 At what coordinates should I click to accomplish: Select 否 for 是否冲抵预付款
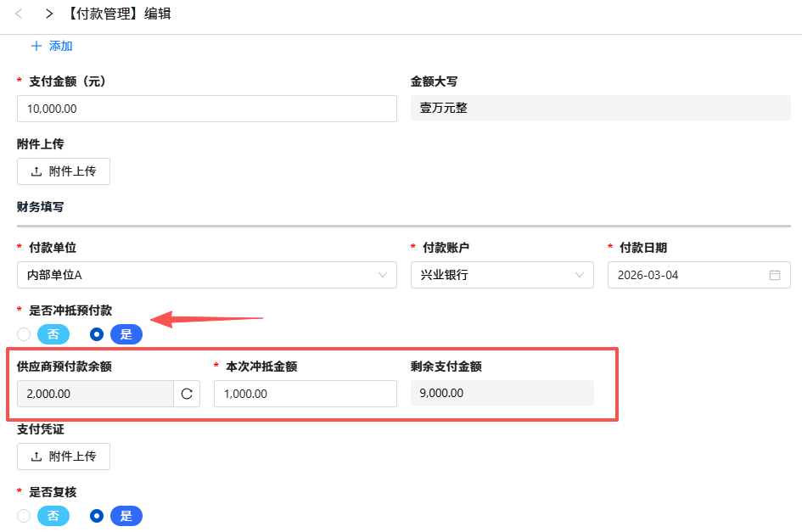[x=23, y=334]
